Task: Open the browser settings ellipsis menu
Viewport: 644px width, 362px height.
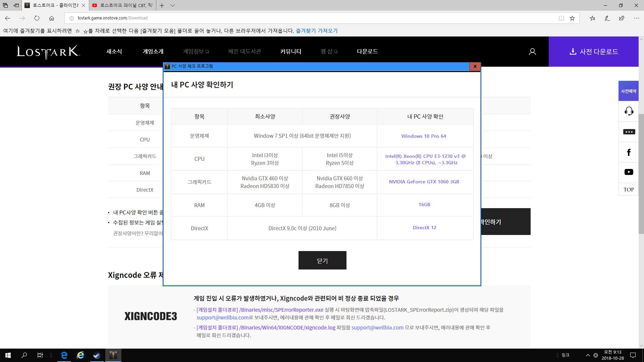Action: pyautogui.click(x=636, y=18)
